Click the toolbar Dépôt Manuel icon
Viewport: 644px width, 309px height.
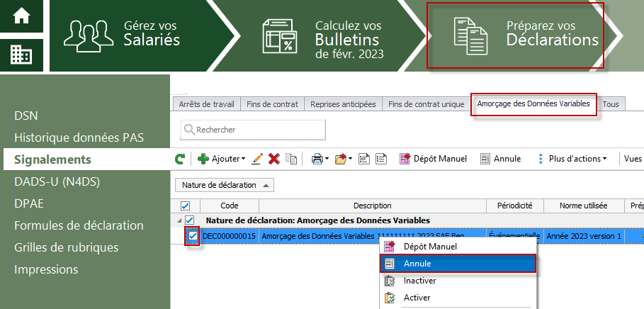coord(405,159)
